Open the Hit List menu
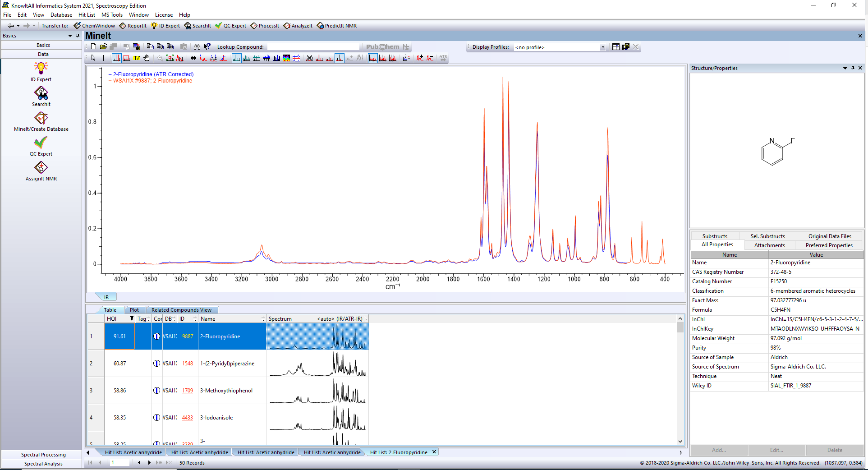Screen dimensions: 868x470 87,15
